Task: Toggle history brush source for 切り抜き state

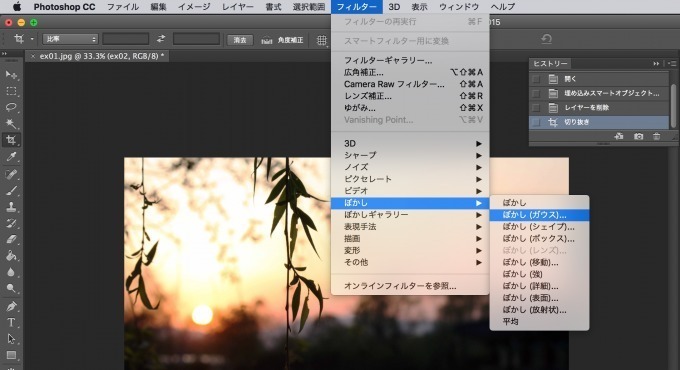Action: tap(536, 122)
